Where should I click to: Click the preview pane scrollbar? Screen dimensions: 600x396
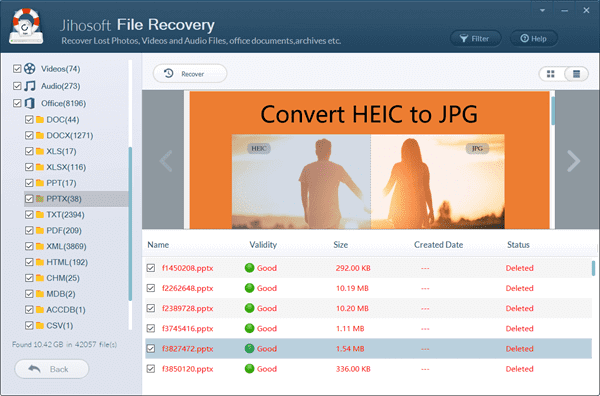coord(553,111)
